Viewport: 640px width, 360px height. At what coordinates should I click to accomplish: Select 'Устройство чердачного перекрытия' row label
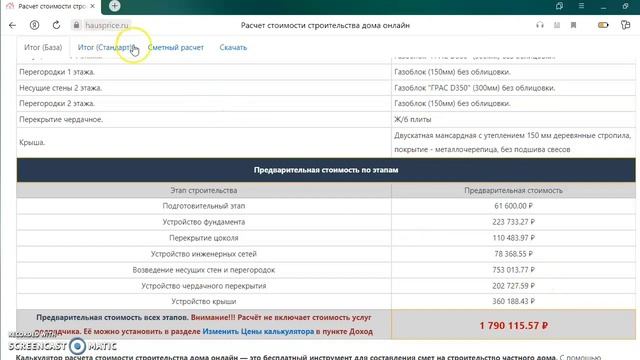coord(204,286)
